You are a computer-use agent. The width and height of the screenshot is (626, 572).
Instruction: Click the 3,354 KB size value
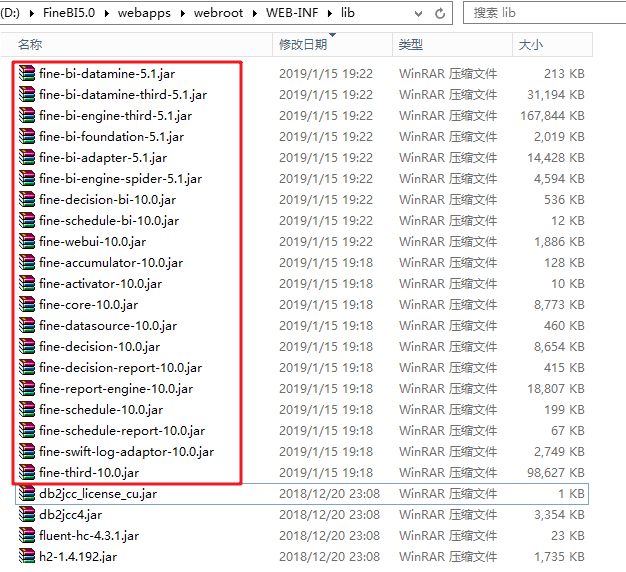click(x=559, y=515)
